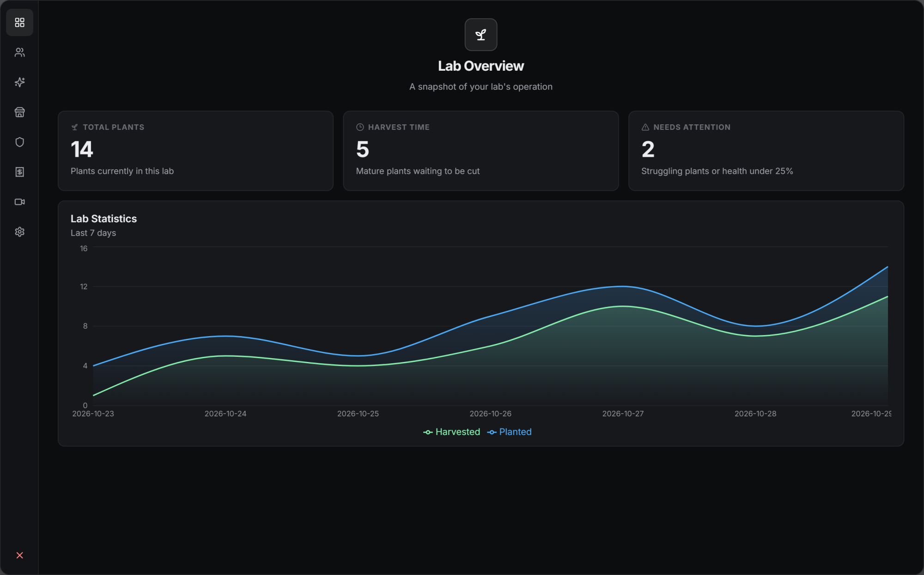The width and height of the screenshot is (924, 575).
Task: Open the dollar receipt icon in sidebar
Action: coord(19,172)
